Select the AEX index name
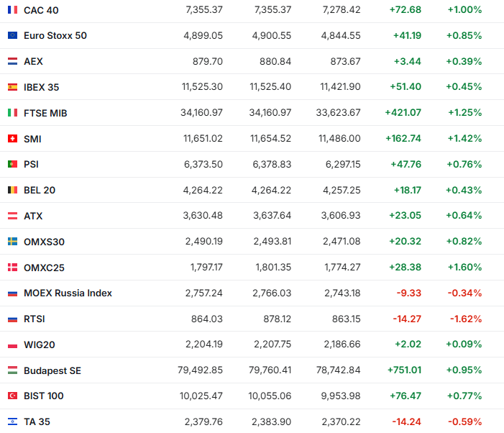Screen dimensions: 504x433 33,61
